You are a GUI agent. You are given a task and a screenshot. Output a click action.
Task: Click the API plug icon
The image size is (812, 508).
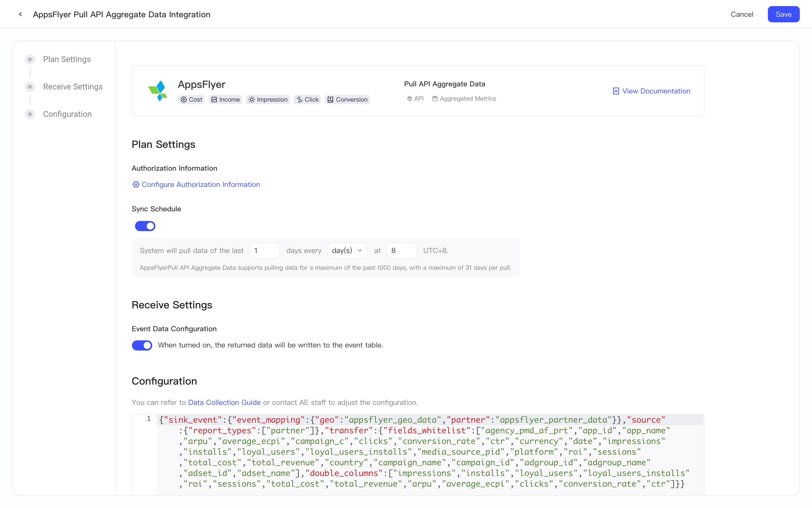[x=409, y=99]
